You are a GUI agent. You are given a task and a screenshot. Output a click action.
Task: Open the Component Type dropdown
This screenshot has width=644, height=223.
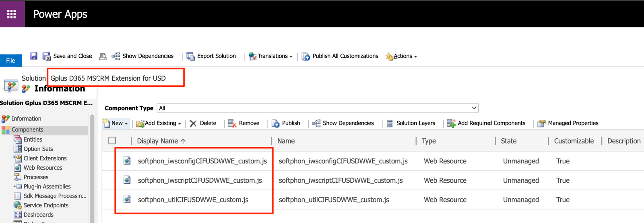tap(318, 108)
